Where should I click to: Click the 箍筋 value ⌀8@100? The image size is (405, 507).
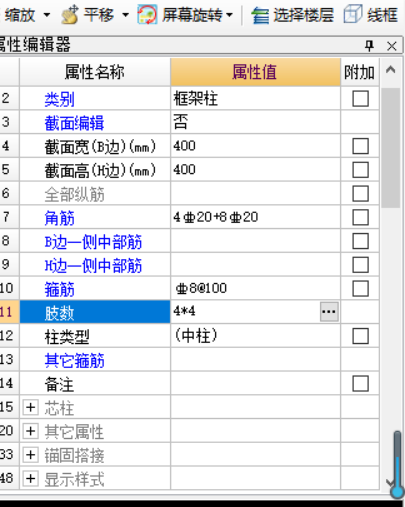pyautogui.click(x=255, y=288)
